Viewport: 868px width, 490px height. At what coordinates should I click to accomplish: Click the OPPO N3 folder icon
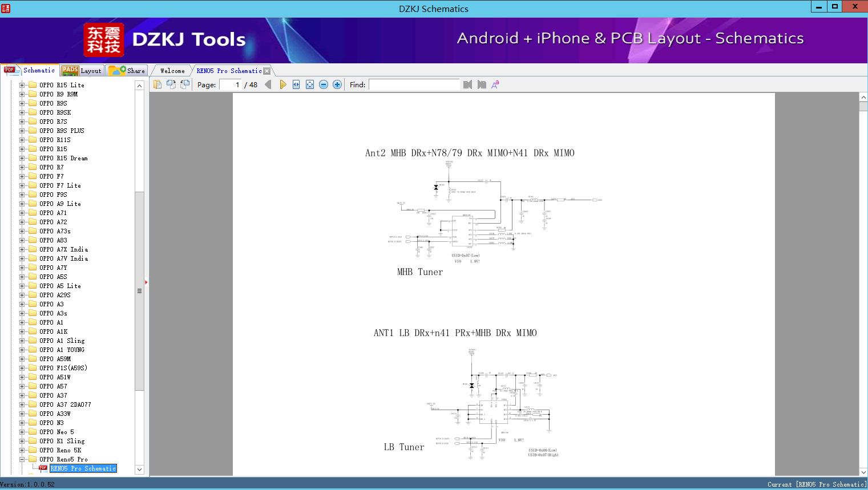point(33,423)
